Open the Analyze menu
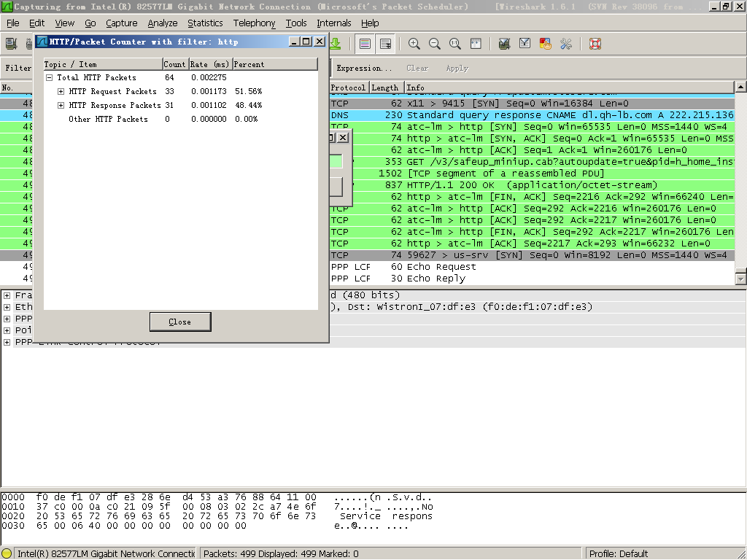 point(163,23)
